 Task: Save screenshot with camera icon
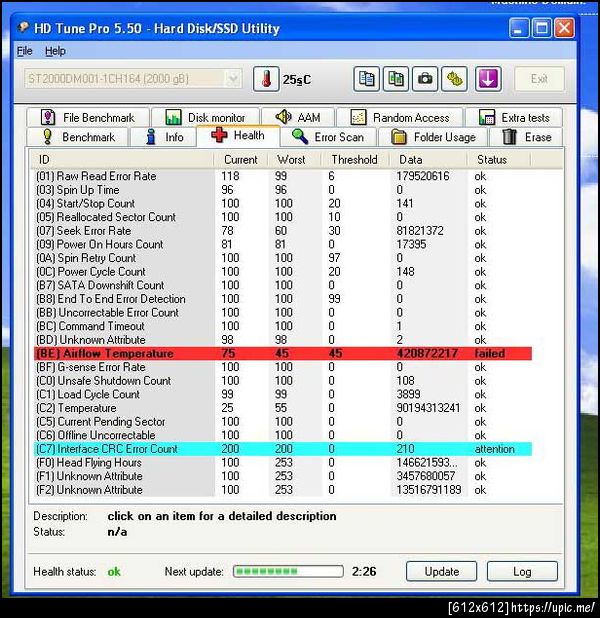pos(425,79)
